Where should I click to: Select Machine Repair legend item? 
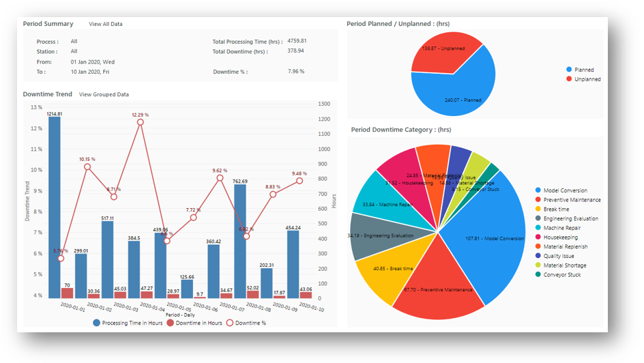[563, 228]
